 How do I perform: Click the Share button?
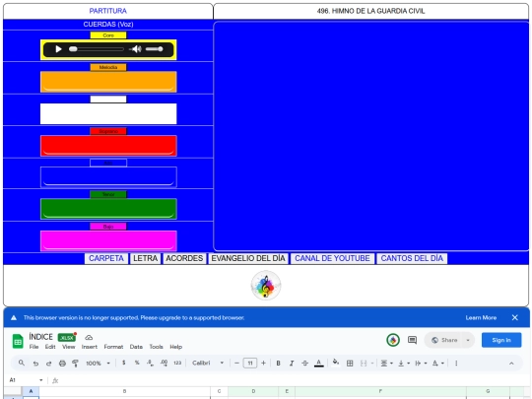[444, 340]
